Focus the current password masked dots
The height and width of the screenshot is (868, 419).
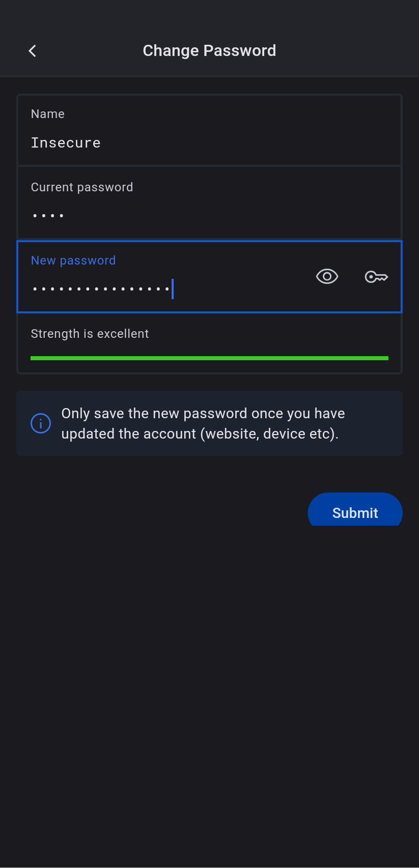tap(48, 216)
